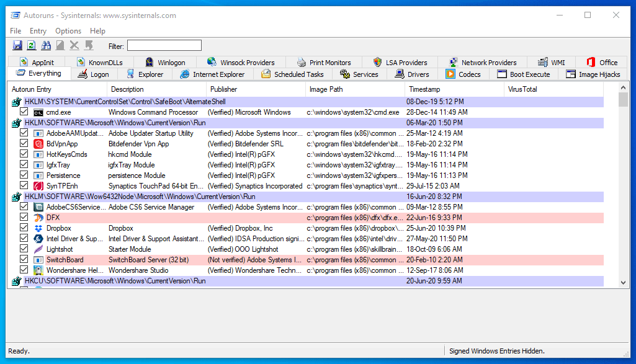Image resolution: width=636 pixels, height=364 pixels.
Task: Click scrollbar down arrow
Action: click(624, 283)
